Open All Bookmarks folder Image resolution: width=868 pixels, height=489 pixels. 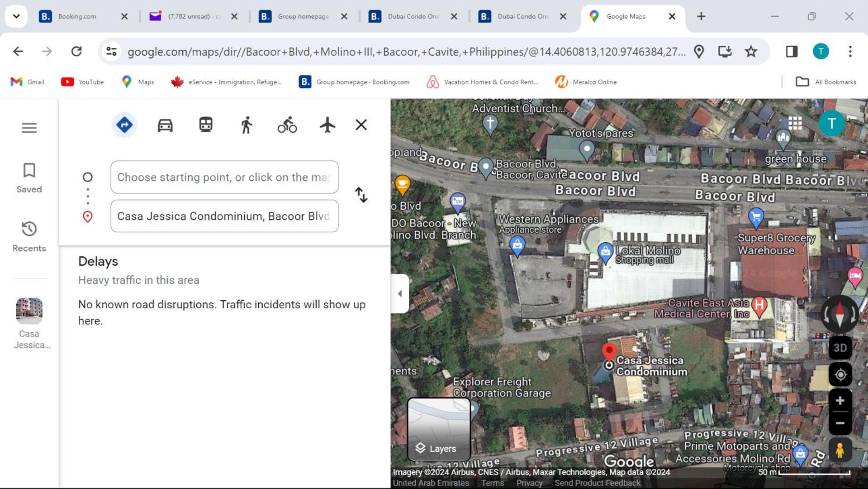point(826,82)
